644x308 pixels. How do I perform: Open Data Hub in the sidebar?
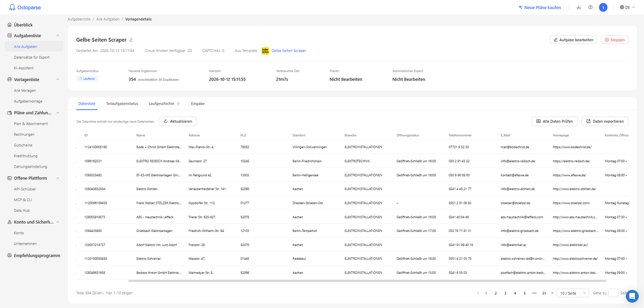point(22,211)
